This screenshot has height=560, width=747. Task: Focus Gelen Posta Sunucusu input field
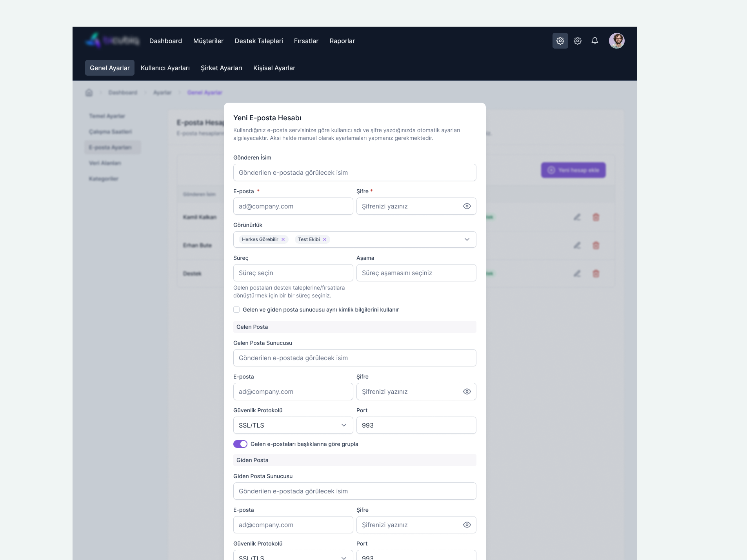(355, 358)
